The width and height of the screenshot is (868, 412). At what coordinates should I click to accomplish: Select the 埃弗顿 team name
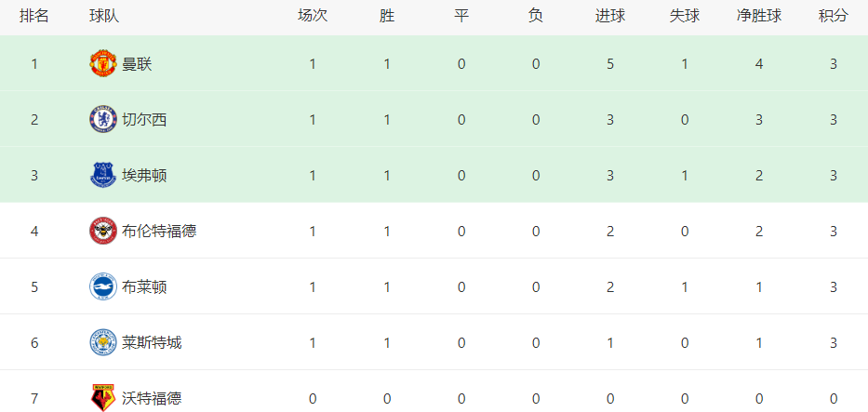pos(144,176)
